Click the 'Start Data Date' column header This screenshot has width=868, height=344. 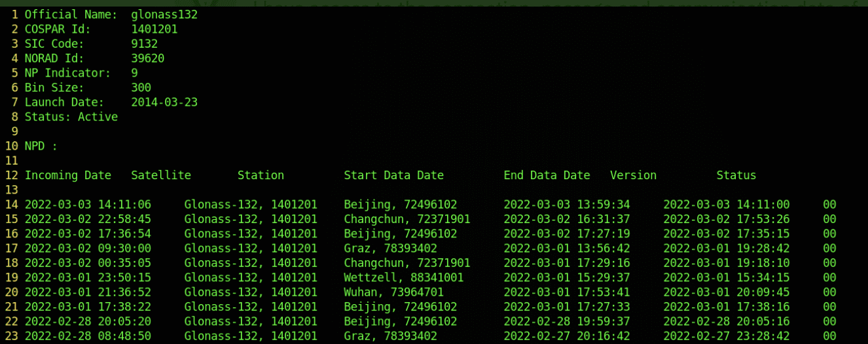tap(394, 175)
